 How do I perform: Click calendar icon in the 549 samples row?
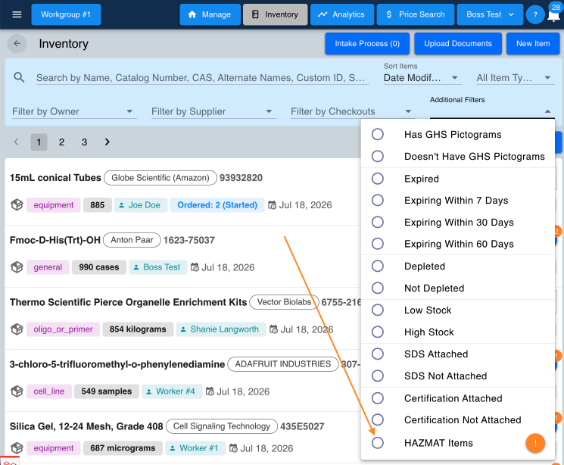(x=210, y=391)
